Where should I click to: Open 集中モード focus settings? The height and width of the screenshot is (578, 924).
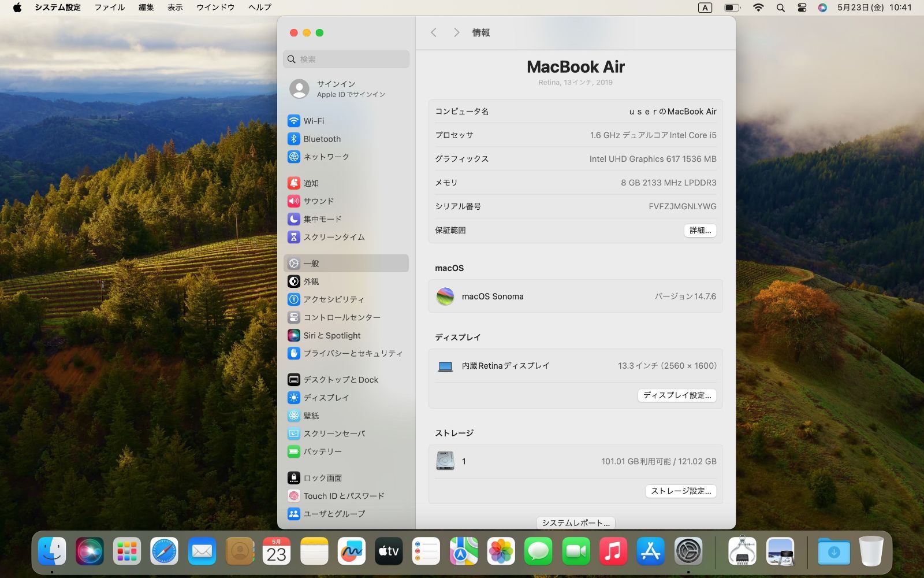click(346, 219)
